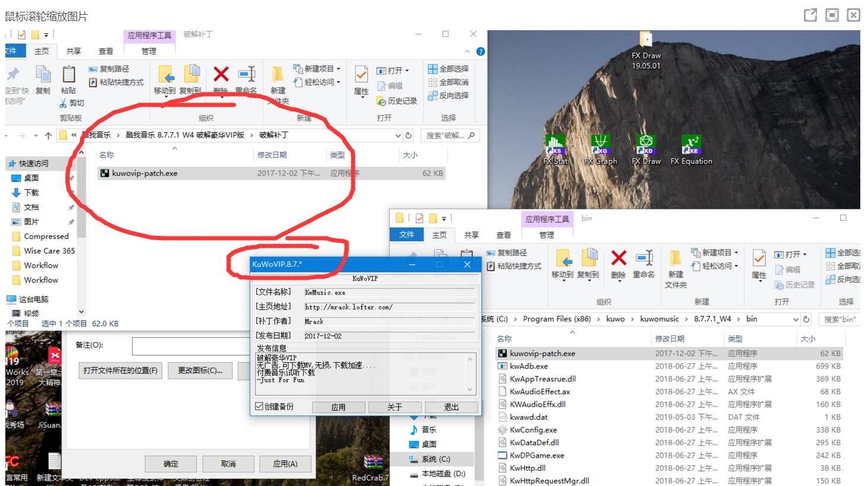Click 全部选择 in 破解补丁 window ribbon
The image size is (868, 486).
coord(449,69)
